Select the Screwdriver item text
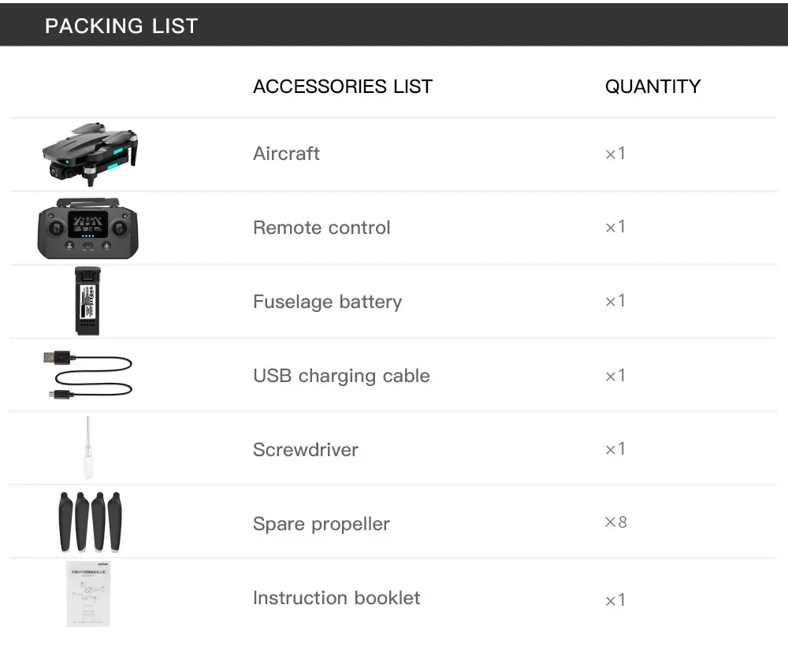The height and width of the screenshot is (672, 788). coord(305,450)
